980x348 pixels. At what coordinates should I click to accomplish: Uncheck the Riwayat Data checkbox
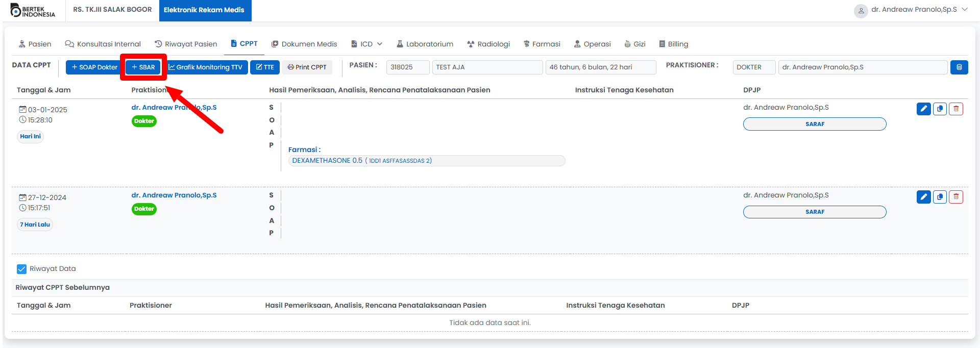(21, 269)
